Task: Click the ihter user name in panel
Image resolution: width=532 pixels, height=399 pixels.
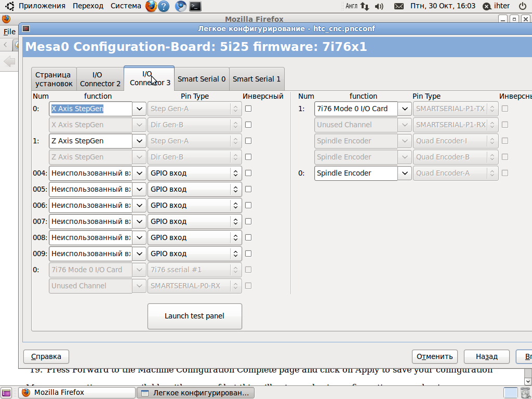Action: click(501, 6)
